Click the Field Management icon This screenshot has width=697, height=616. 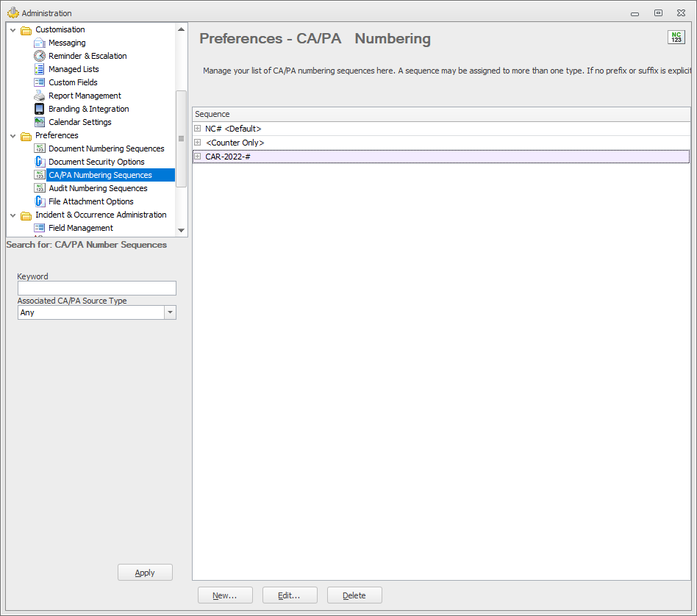pos(40,228)
